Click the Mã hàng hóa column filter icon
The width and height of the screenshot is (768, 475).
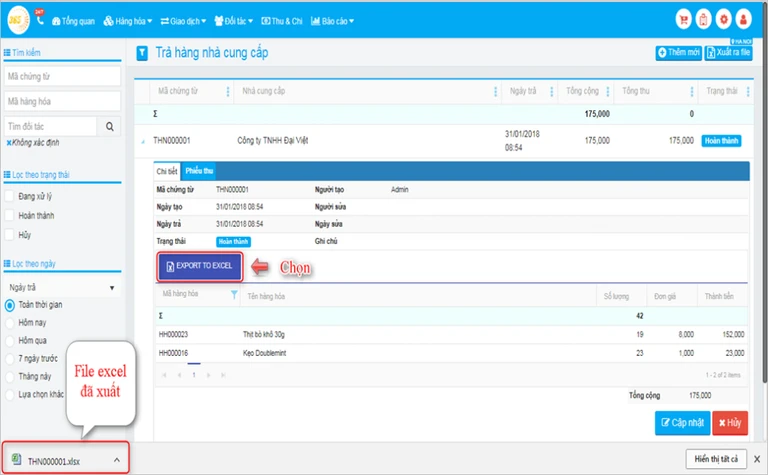point(234,294)
